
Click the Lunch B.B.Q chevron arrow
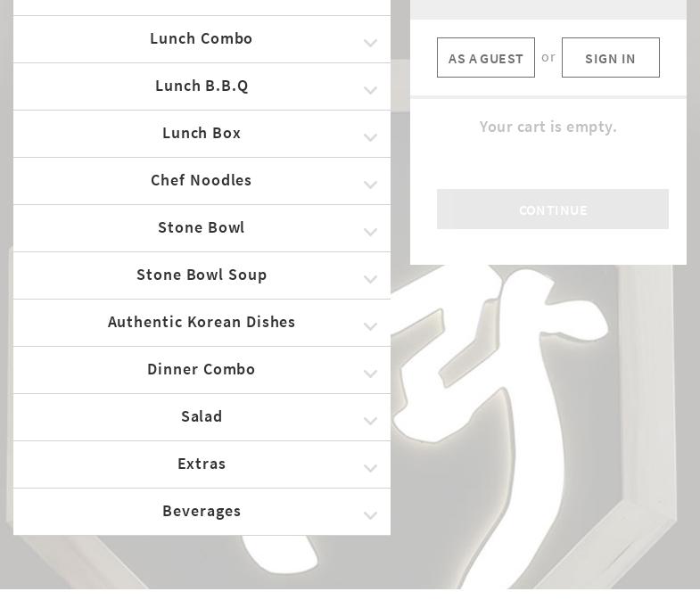[370, 90]
